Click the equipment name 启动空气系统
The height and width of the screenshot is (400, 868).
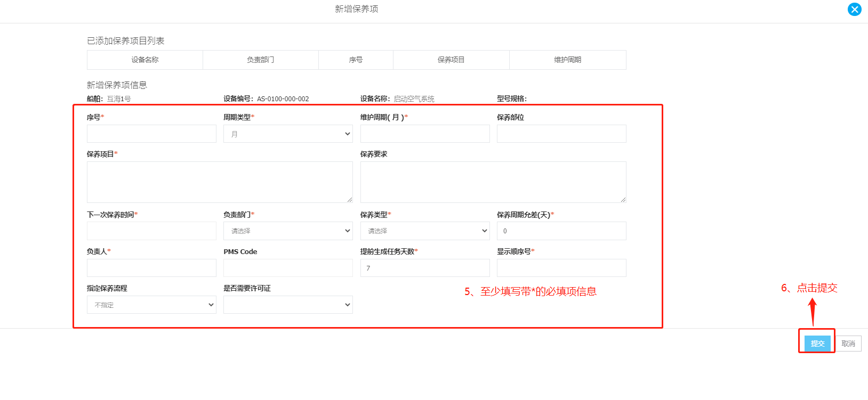(x=414, y=99)
